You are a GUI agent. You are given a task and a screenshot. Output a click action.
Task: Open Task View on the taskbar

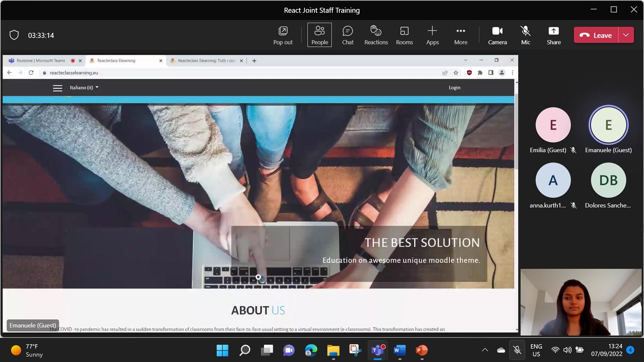[x=267, y=350]
